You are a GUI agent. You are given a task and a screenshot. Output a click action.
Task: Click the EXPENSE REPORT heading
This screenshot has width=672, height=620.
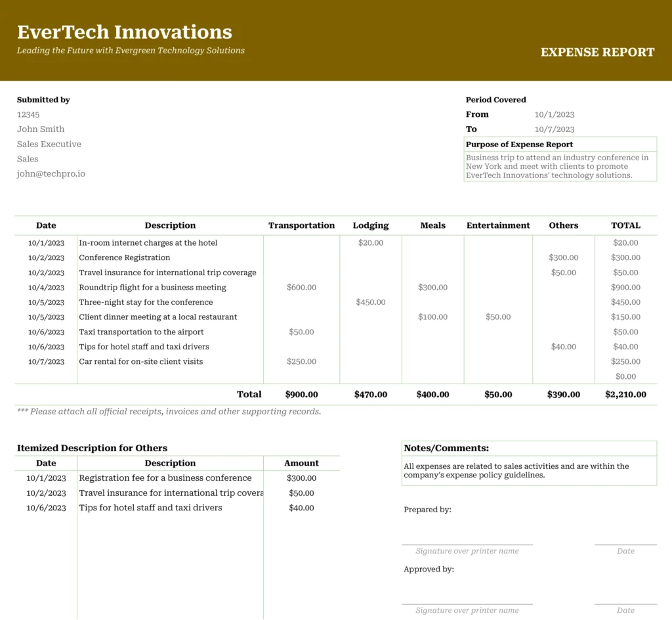[x=597, y=53]
